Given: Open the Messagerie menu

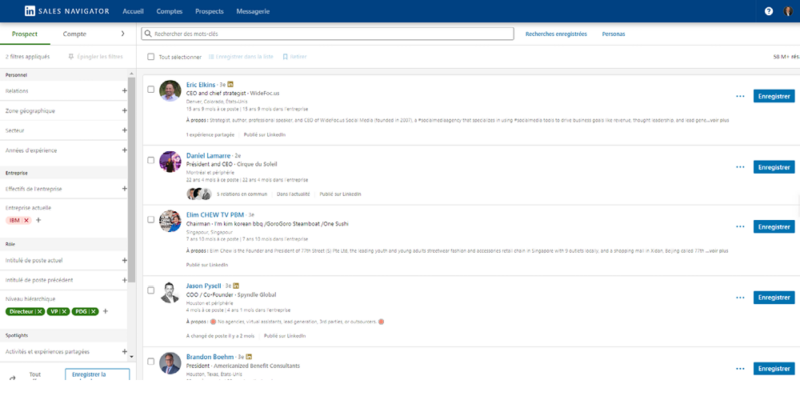Looking at the screenshot, I should coord(253,11).
